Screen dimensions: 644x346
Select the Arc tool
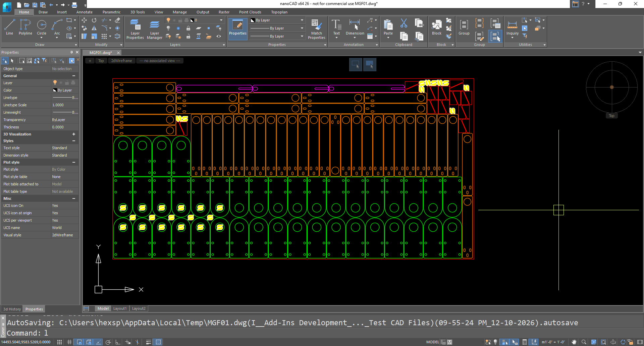click(57, 27)
